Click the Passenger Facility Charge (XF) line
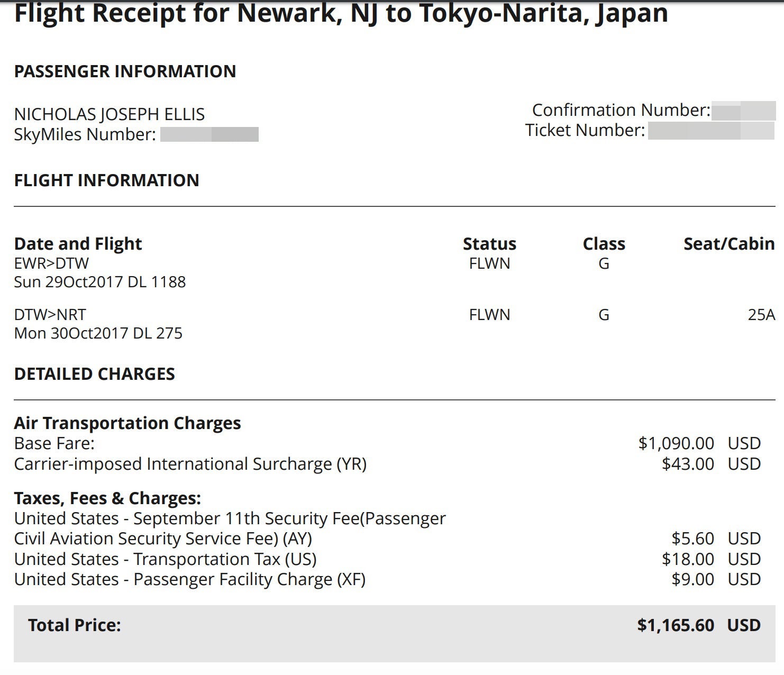Screen dimensions: 784x675 click(x=189, y=579)
